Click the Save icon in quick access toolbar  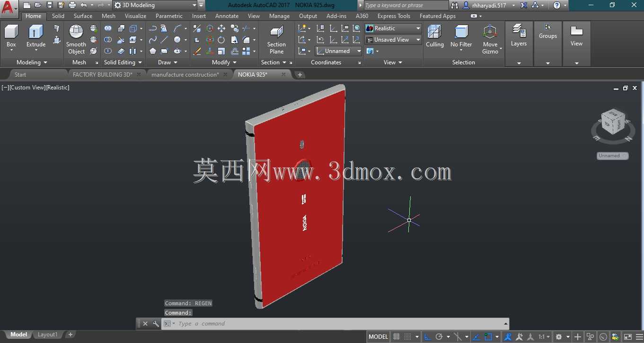pos(50,5)
